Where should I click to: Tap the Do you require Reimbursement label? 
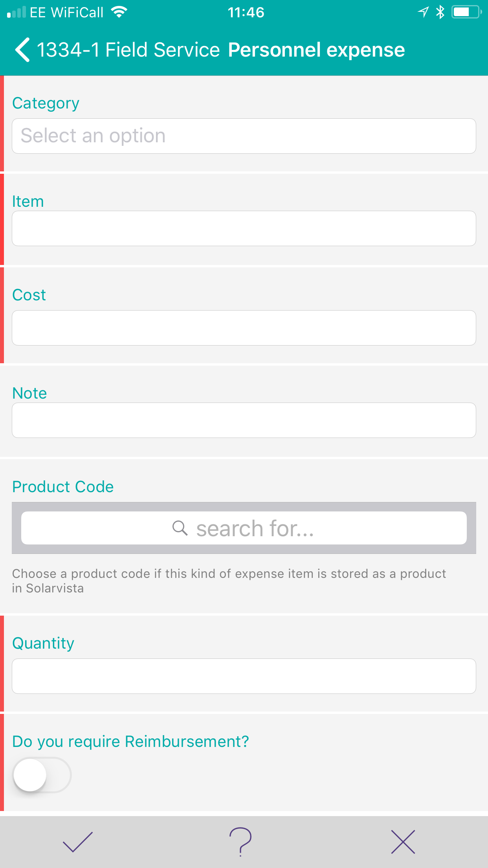tap(130, 741)
